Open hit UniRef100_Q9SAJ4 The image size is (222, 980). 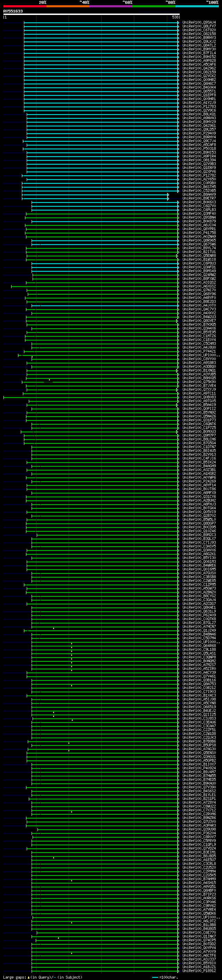click(x=199, y=23)
